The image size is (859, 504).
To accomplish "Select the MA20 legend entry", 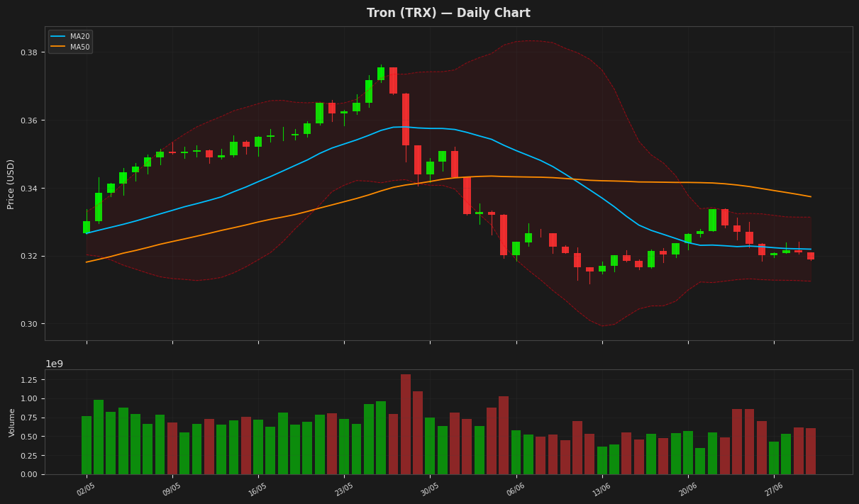I will pyautogui.click(x=71, y=36).
